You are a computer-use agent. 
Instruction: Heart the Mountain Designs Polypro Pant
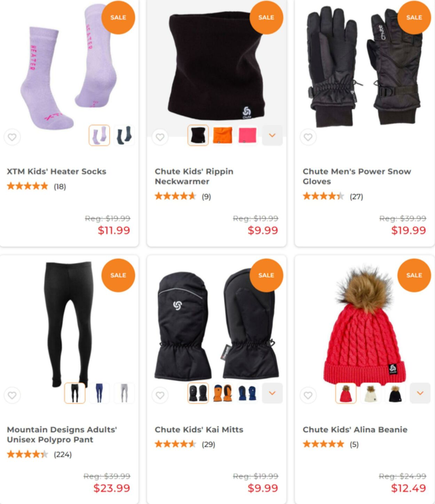click(x=12, y=395)
